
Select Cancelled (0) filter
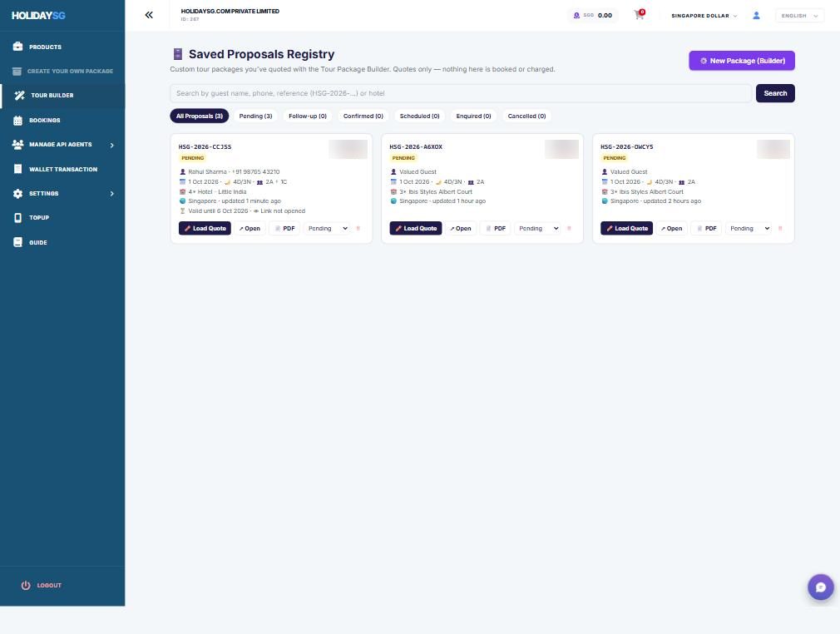pyautogui.click(x=526, y=116)
